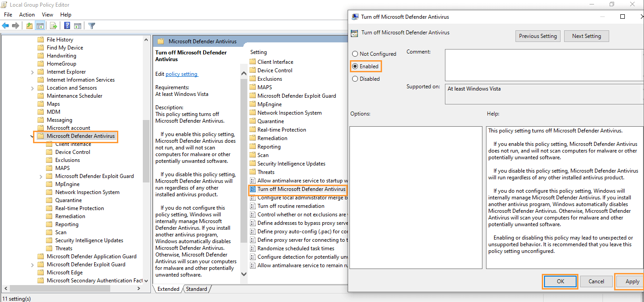Click the folder icon beside File History in the tree
The height and width of the screenshot is (302, 644).
41,40
